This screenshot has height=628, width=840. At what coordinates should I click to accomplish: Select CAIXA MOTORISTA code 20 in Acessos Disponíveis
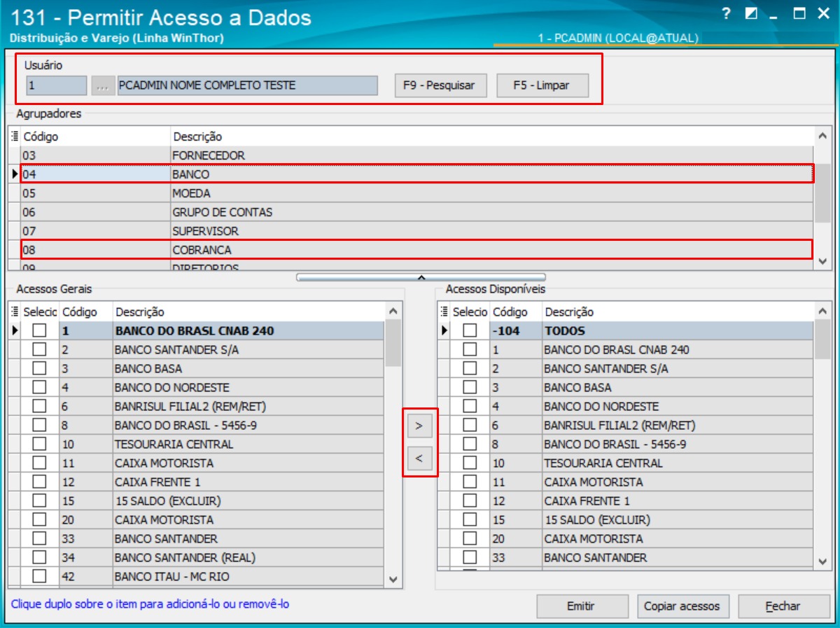[x=632, y=538]
